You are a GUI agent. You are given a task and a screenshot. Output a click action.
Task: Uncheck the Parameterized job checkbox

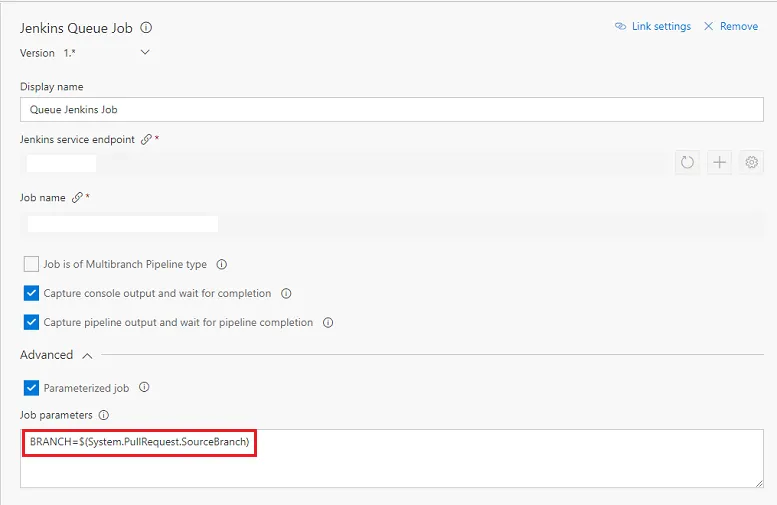(31, 388)
